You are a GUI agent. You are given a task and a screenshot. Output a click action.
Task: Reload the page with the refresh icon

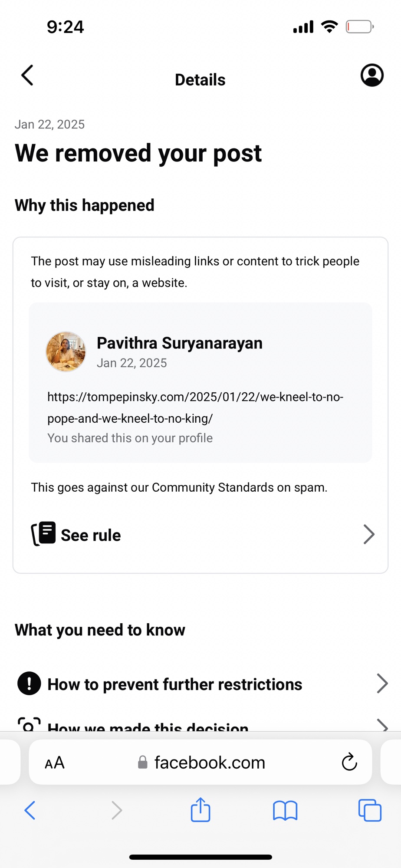[x=349, y=762]
